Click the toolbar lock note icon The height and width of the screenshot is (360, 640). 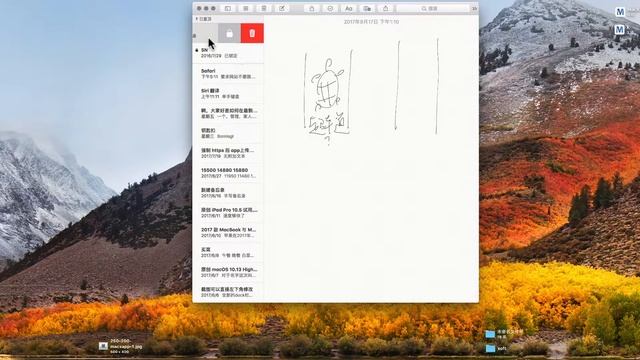pos(312,8)
